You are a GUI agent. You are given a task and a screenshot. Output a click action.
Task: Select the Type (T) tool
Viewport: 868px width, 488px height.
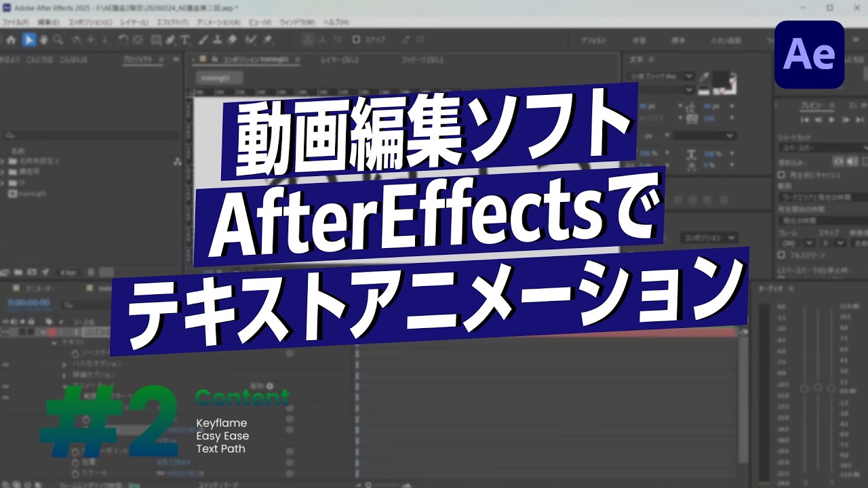(185, 39)
